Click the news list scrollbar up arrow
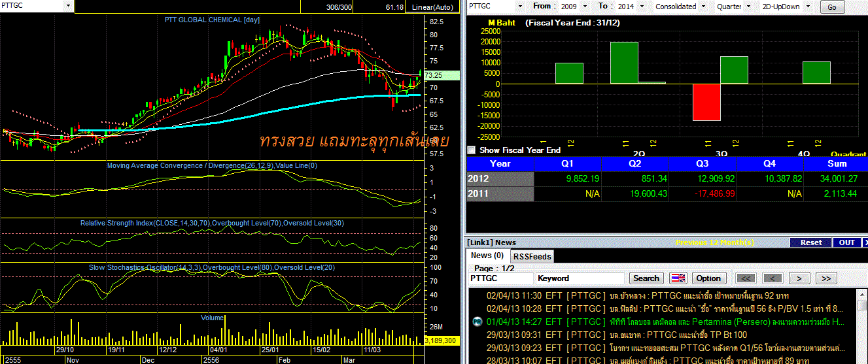The image size is (868, 364). pos(861,295)
